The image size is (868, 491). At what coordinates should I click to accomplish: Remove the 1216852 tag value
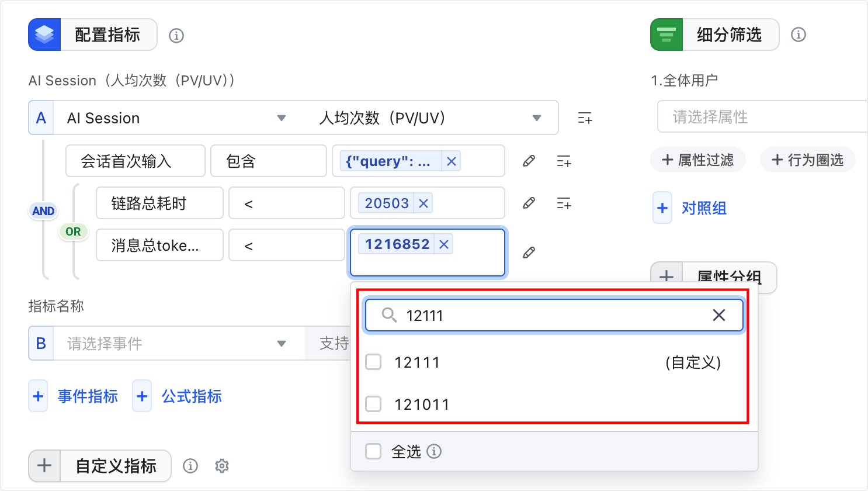click(x=444, y=244)
